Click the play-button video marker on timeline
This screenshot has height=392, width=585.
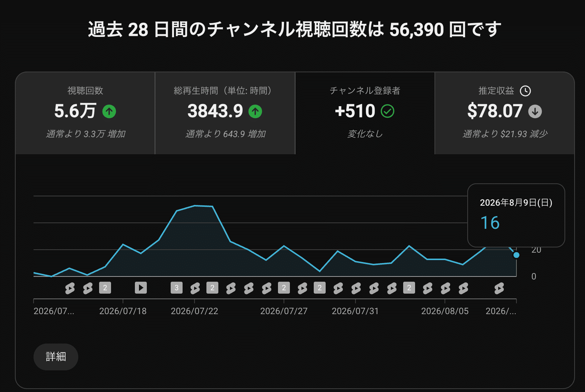tap(141, 288)
